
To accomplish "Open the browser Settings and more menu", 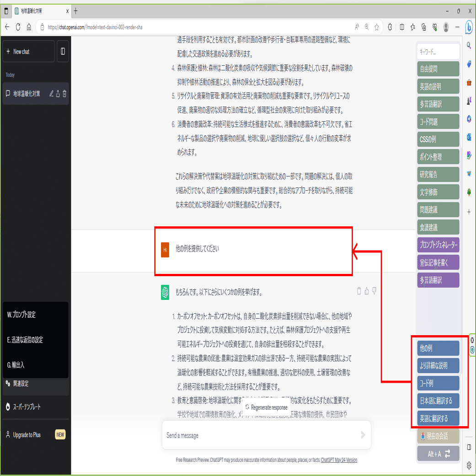I will pos(457,27).
